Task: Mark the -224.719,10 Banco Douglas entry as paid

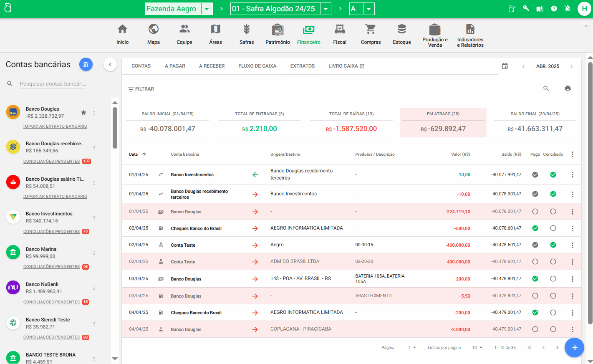Action: pyautogui.click(x=535, y=212)
